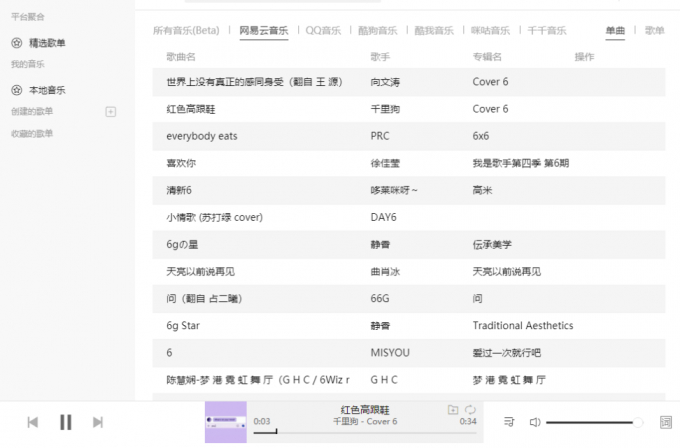Click the 本地音乐 star icon
The image size is (680, 448).
pos(16,90)
